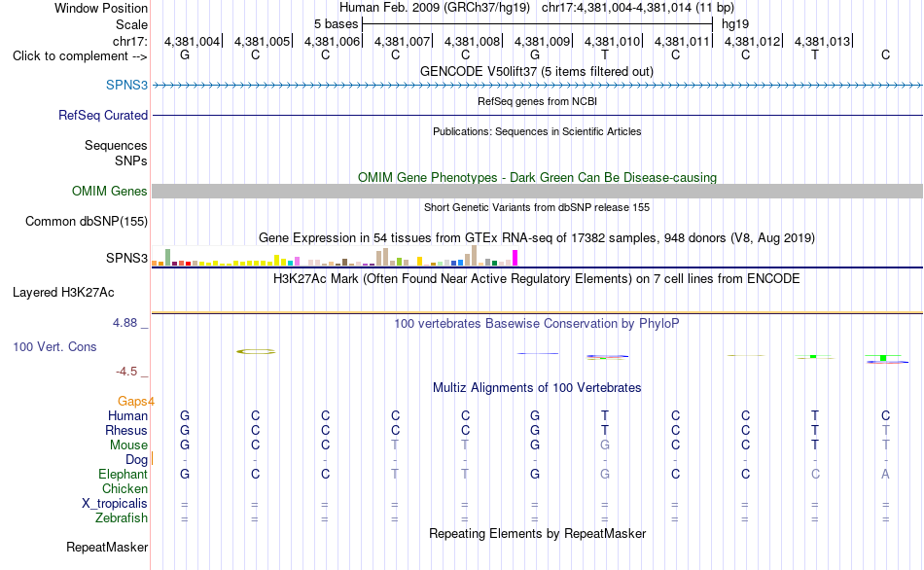Click the SNPs publications track label

131,160
